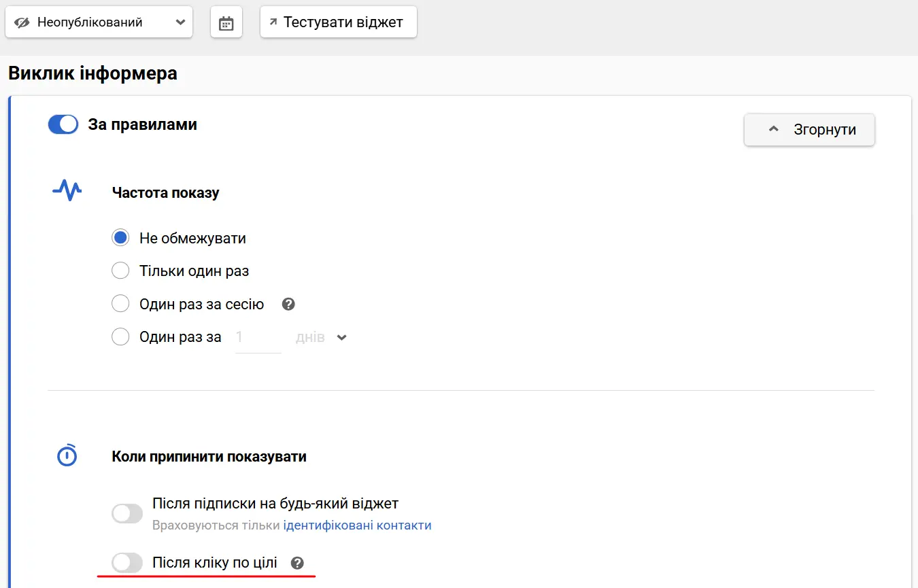Enable the Після підписки на будь-який віджет toggle
The height and width of the screenshot is (588, 918).
(x=126, y=513)
